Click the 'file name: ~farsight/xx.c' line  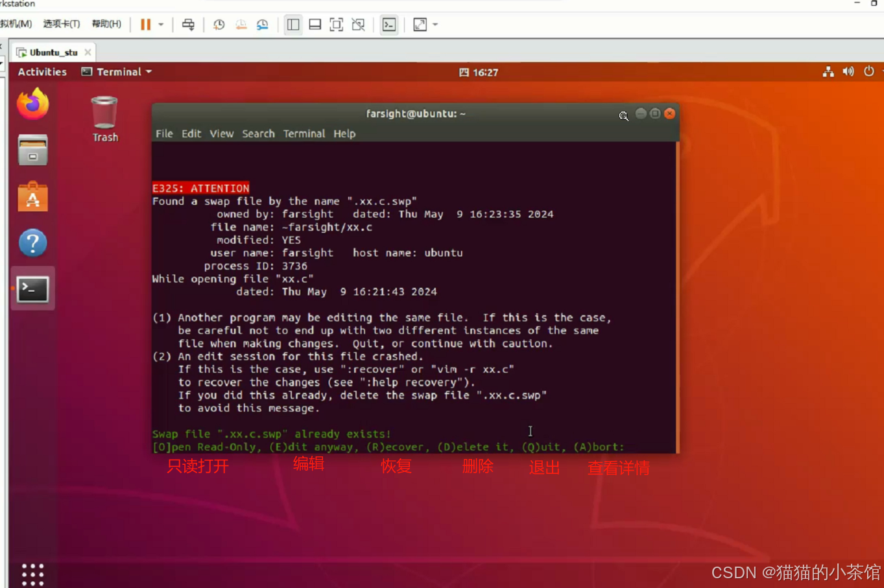pyautogui.click(x=291, y=227)
